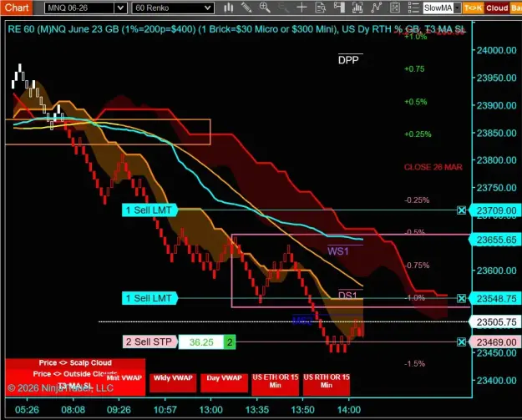Select the crosshair cursor icon

[x=302, y=8]
